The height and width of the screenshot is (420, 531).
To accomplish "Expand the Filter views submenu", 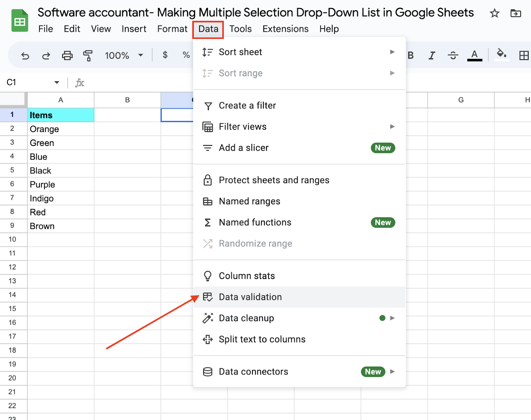I will (x=299, y=127).
